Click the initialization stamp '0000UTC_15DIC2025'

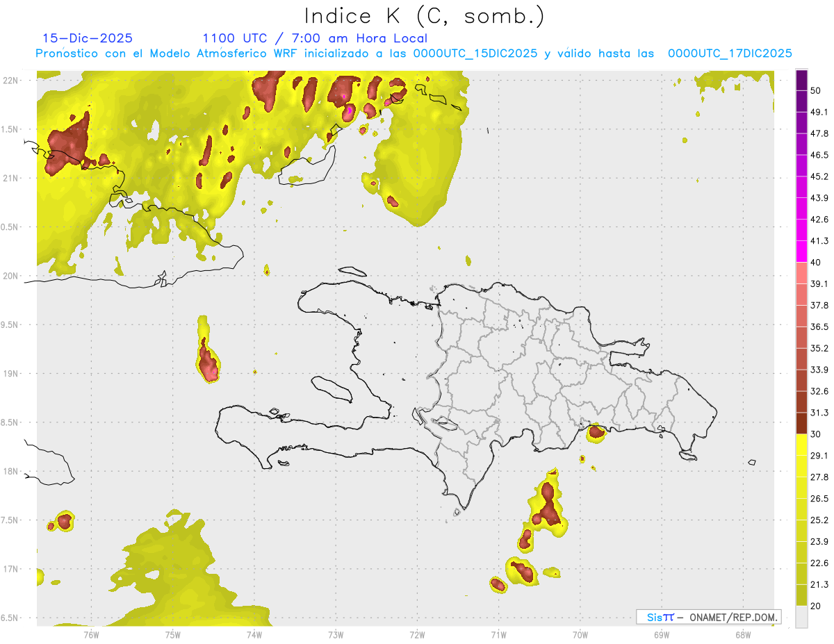(x=475, y=53)
